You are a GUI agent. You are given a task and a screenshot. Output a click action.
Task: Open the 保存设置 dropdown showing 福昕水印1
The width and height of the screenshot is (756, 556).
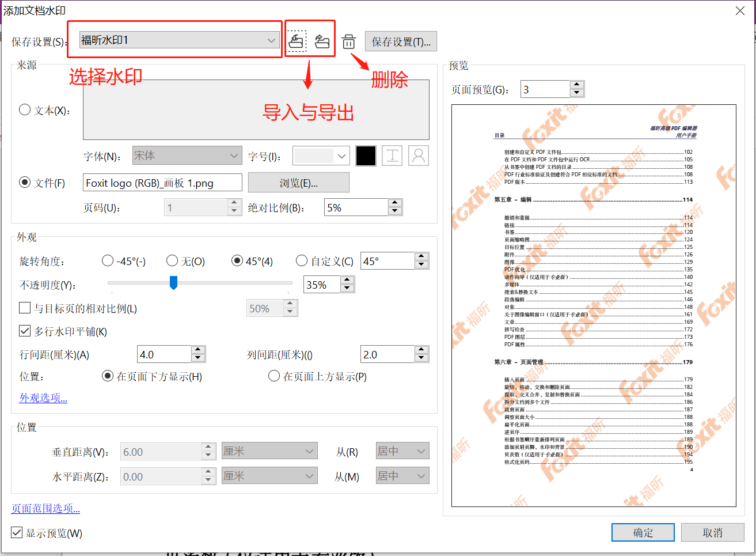point(179,40)
